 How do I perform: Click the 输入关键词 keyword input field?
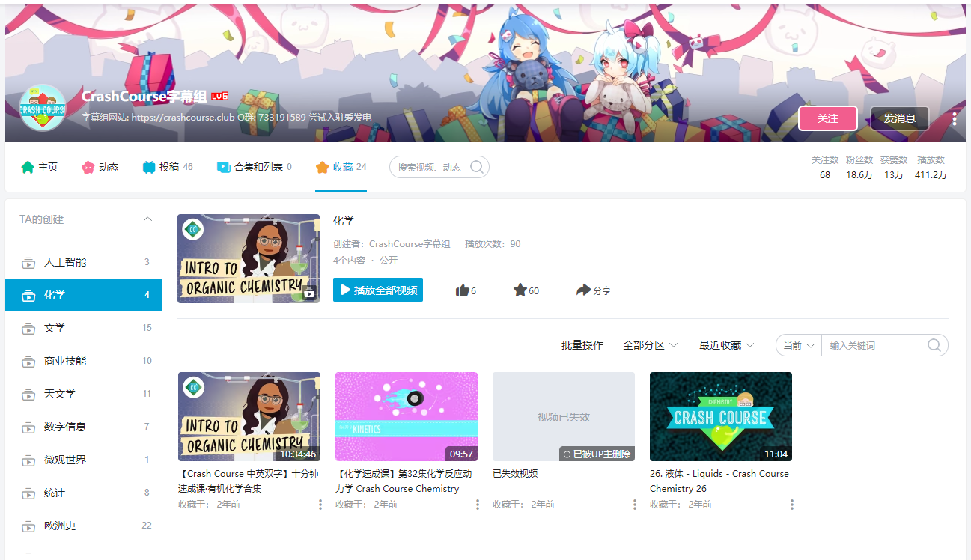(874, 345)
